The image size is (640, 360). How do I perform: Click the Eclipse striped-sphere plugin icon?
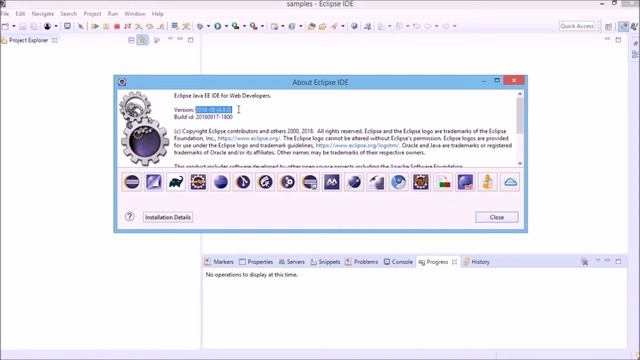pos(132,182)
